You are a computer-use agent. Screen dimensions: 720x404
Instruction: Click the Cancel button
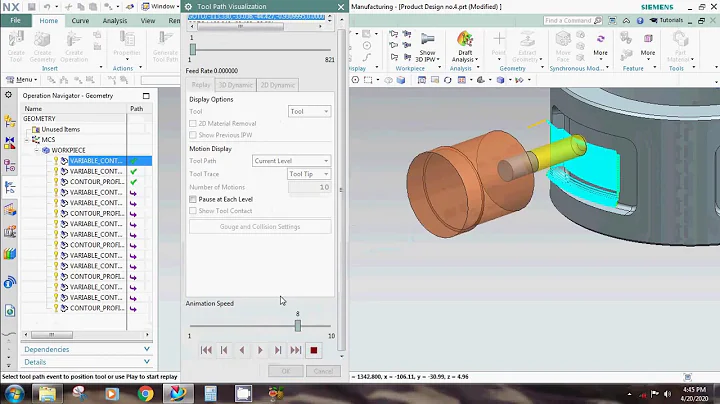click(x=323, y=371)
